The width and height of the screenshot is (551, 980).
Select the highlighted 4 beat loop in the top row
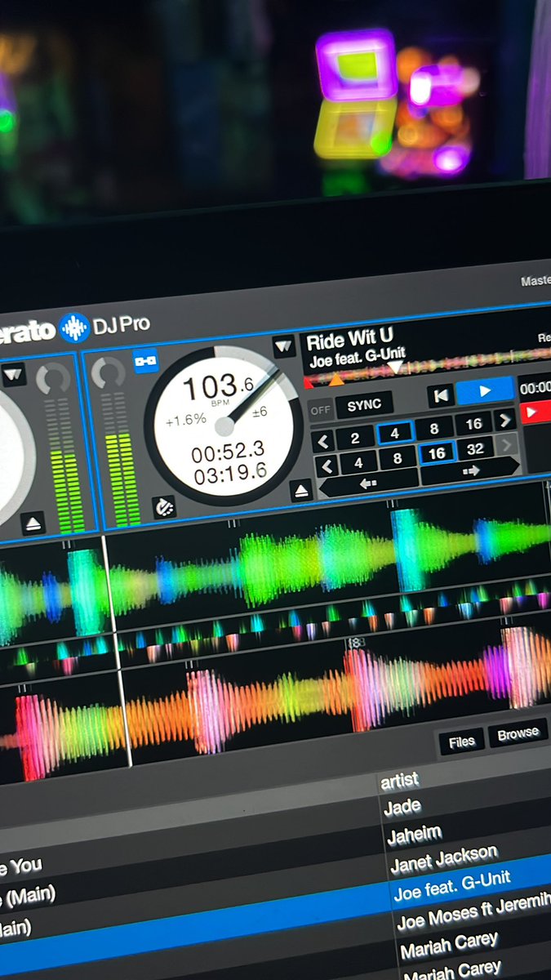tap(395, 433)
